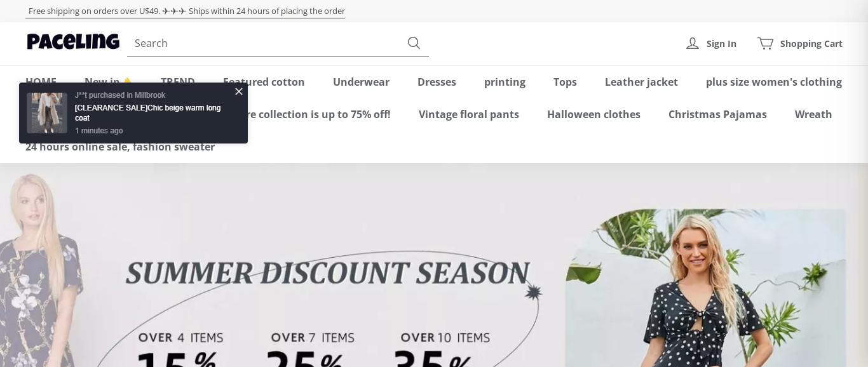Open the Dresses category
This screenshot has width=868, height=367.
[437, 82]
